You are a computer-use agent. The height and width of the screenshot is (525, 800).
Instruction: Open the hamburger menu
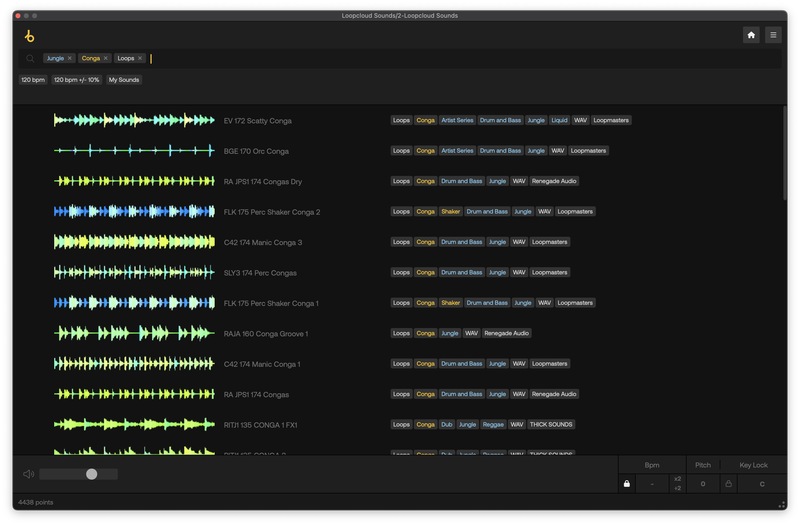(773, 35)
